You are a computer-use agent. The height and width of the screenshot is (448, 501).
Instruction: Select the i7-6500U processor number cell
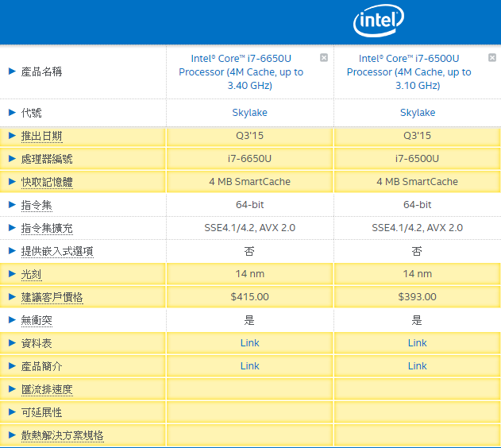418,159
